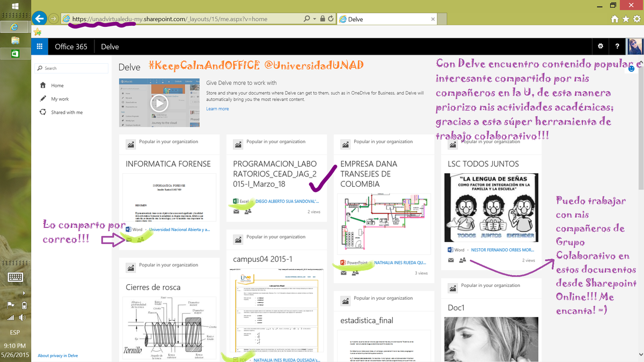
Task: Open the PROGRAMACION_LABORATORIOS card title
Action: tap(275, 174)
